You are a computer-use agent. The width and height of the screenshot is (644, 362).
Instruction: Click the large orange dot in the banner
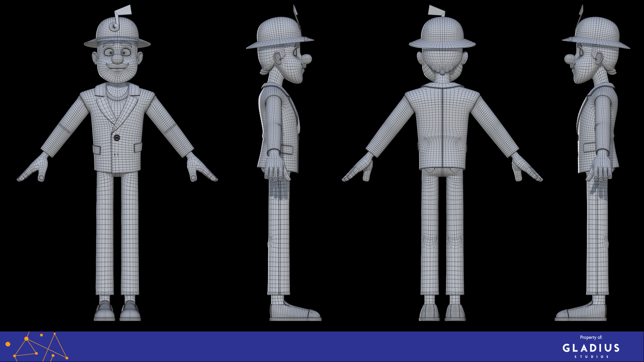tap(8, 344)
